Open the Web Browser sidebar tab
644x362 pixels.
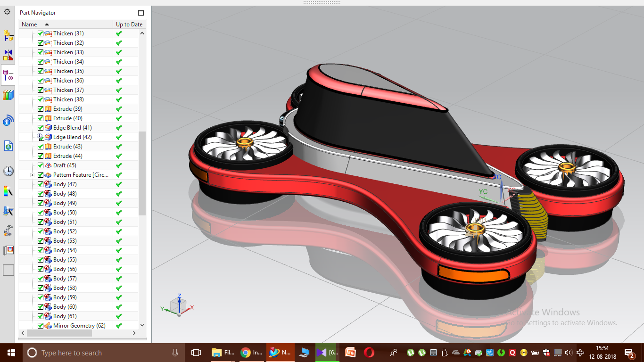[x=8, y=146]
